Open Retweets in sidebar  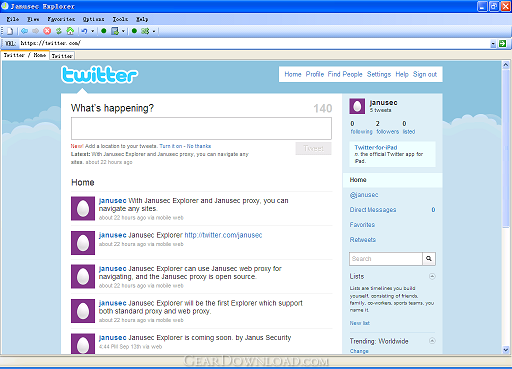point(362,240)
